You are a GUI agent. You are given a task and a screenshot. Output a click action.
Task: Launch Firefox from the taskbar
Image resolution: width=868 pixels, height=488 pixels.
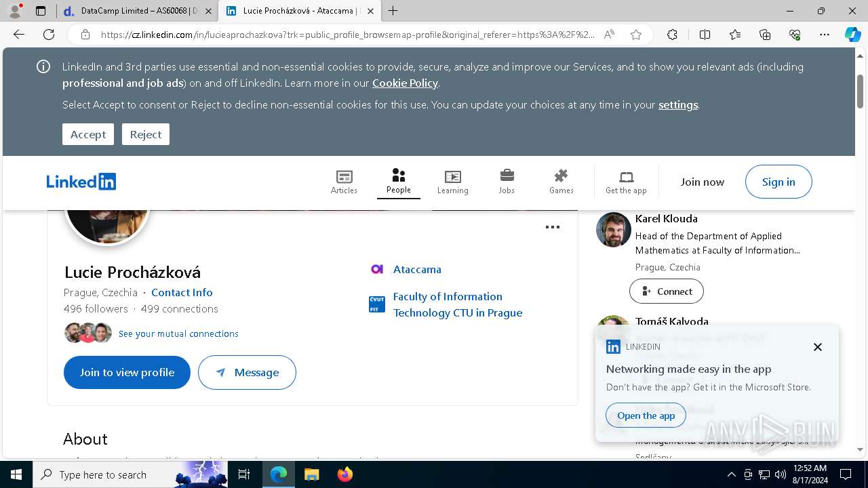pos(345,474)
